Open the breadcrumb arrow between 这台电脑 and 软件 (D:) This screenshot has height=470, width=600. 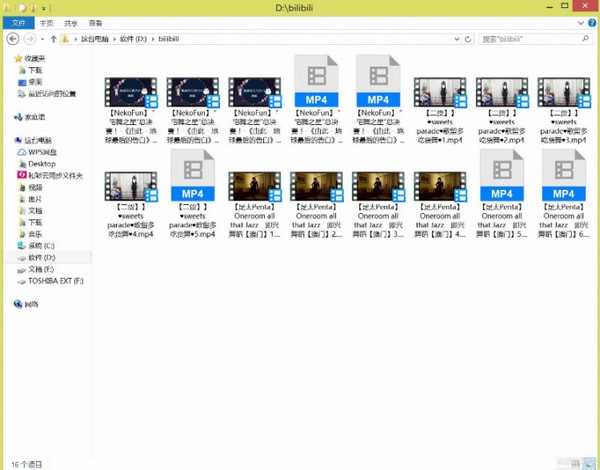(114, 39)
